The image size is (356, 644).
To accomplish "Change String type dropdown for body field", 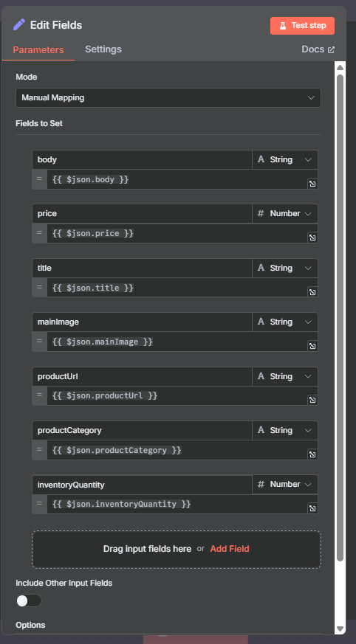I will (285, 160).
